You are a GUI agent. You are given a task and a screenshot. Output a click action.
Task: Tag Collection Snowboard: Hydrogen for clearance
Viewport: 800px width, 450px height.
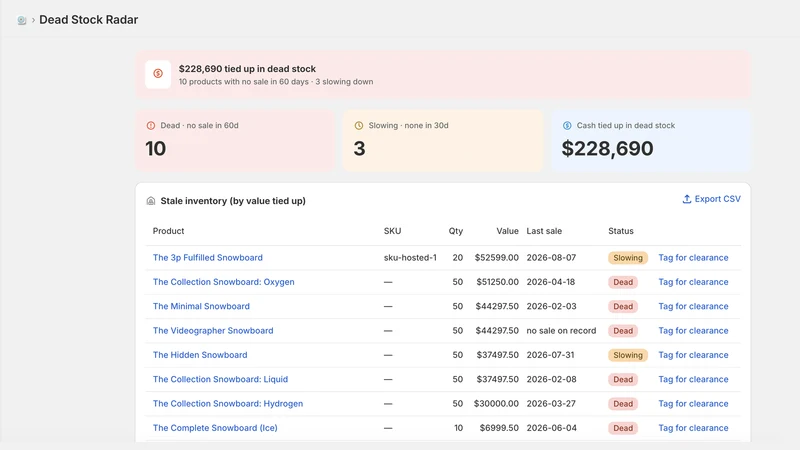pyautogui.click(x=693, y=404)
